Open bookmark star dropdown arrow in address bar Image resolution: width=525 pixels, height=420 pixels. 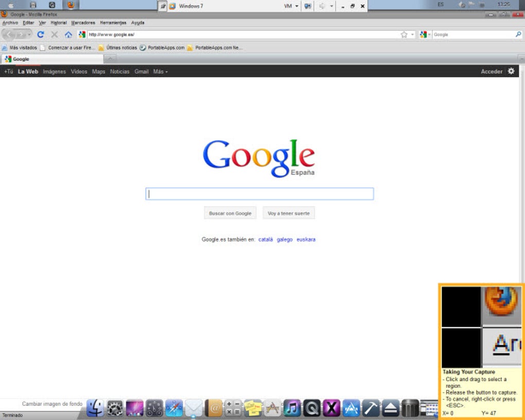412,34
